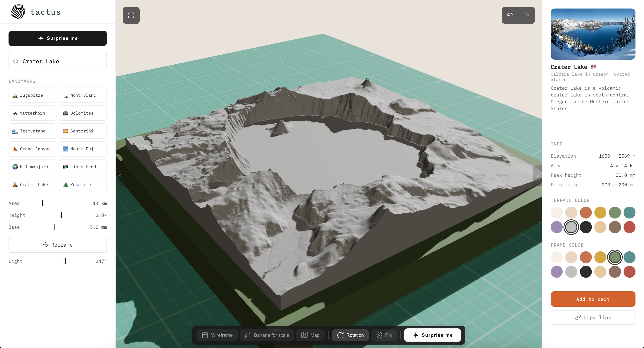Disable the Rotation toggle

point(350,335)
